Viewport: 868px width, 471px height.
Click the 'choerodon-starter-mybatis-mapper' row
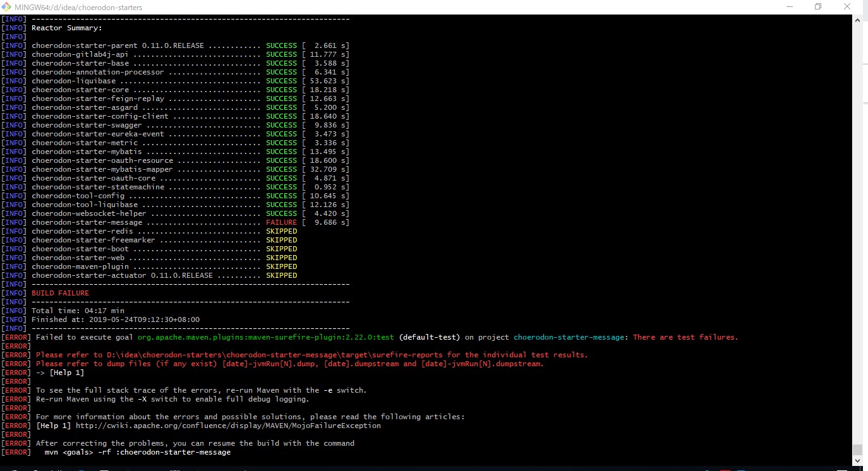[x=175, y=169]
